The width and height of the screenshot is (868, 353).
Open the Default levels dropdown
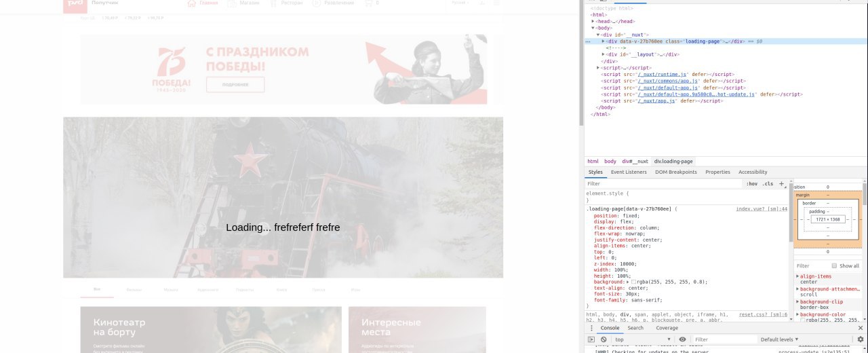[x=779, y=339]
